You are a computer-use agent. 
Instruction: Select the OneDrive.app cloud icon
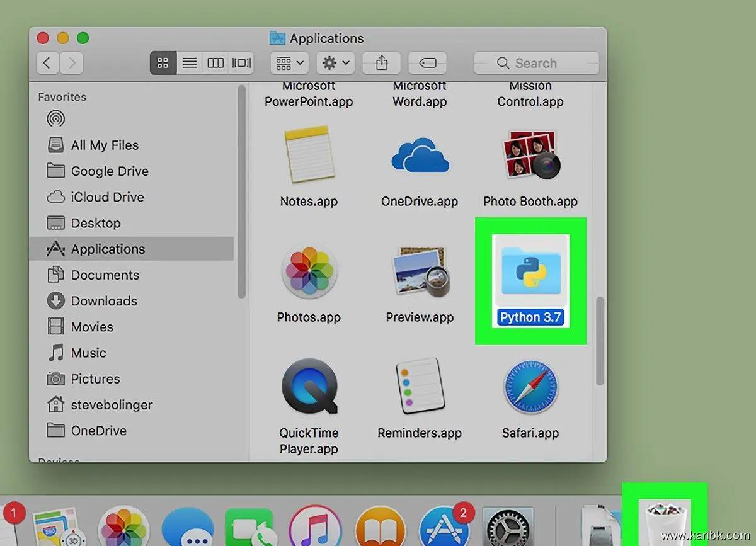click(420, 154)
